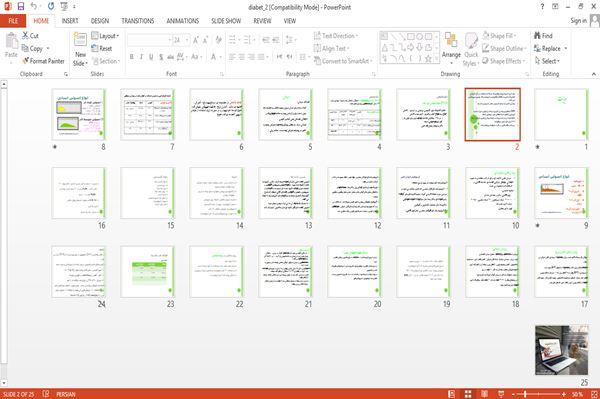
Task: Switch to the REVIEW tab
Action: pyautogui.click(x=262, y=21)
